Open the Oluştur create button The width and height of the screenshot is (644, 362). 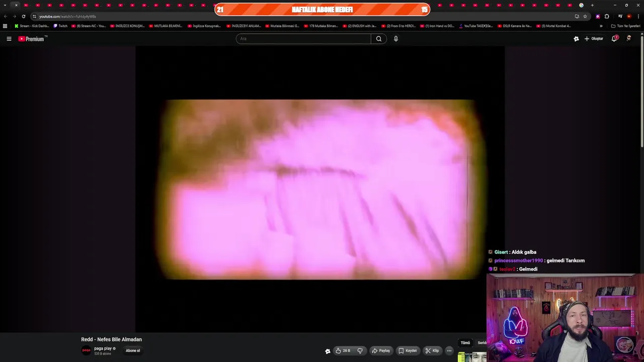pyautogui.click(x=594, y=39)
